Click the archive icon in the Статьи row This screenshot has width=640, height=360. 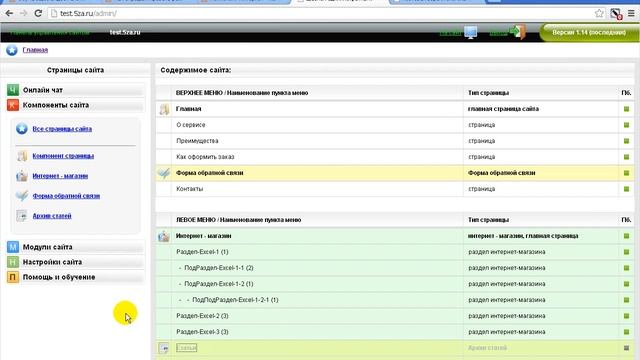164,348
